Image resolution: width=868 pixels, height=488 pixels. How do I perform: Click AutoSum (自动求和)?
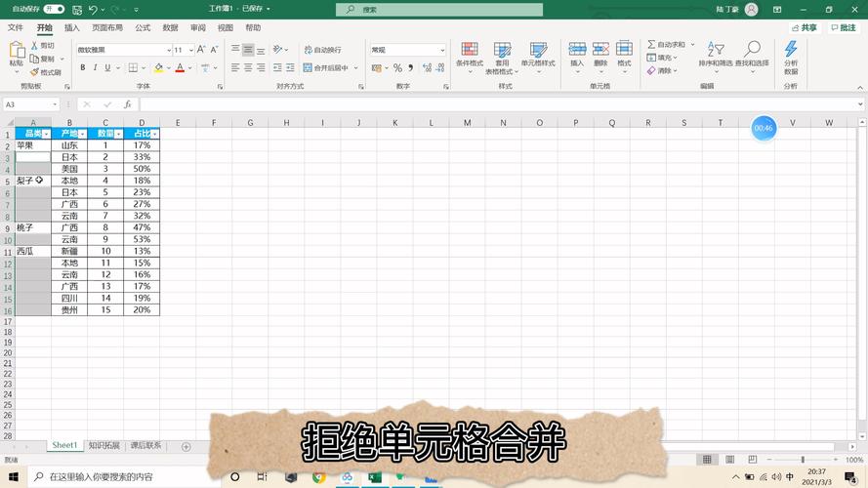(x=667, y=44)
